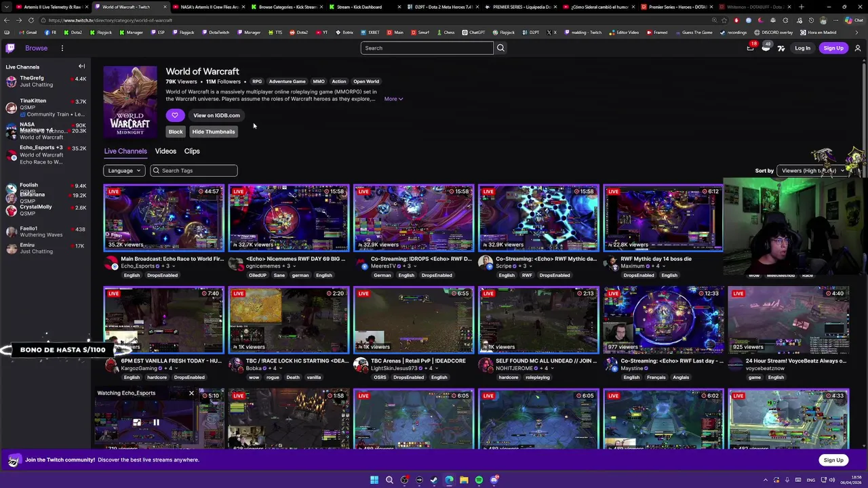Switch to the Videos tab
This screenshot has height=488, width=868.
[165, 151]
